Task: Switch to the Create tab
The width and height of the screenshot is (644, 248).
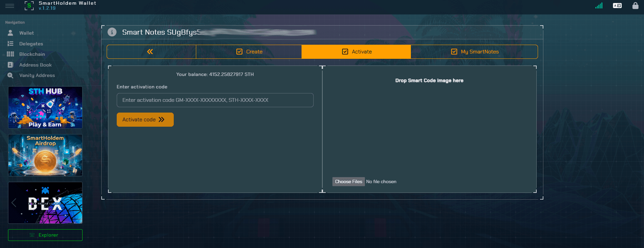Action: coord(249,52)
